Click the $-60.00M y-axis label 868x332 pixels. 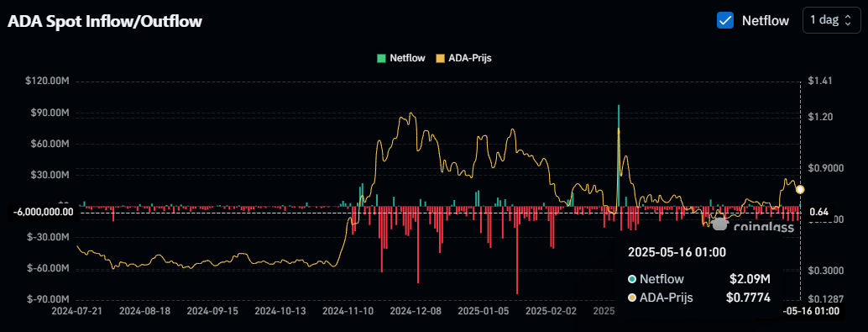click(x=48, y=268)
